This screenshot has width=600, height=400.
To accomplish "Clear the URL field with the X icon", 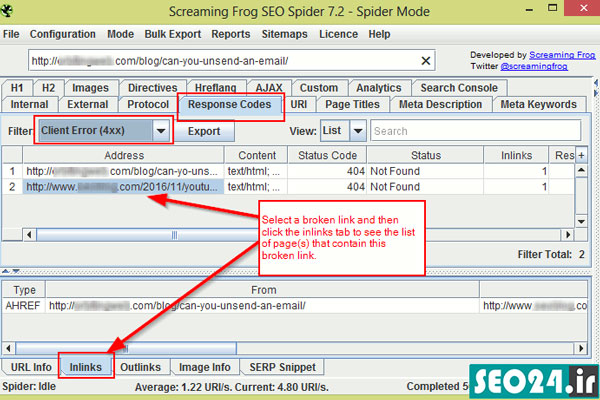I will point(426,60).
